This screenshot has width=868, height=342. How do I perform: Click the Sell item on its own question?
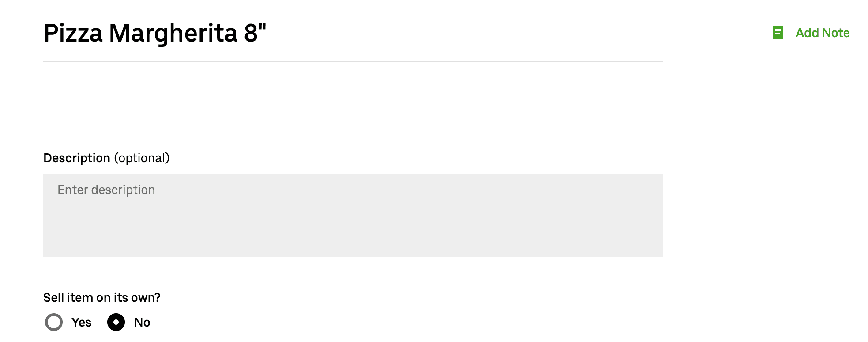(102, 298)
